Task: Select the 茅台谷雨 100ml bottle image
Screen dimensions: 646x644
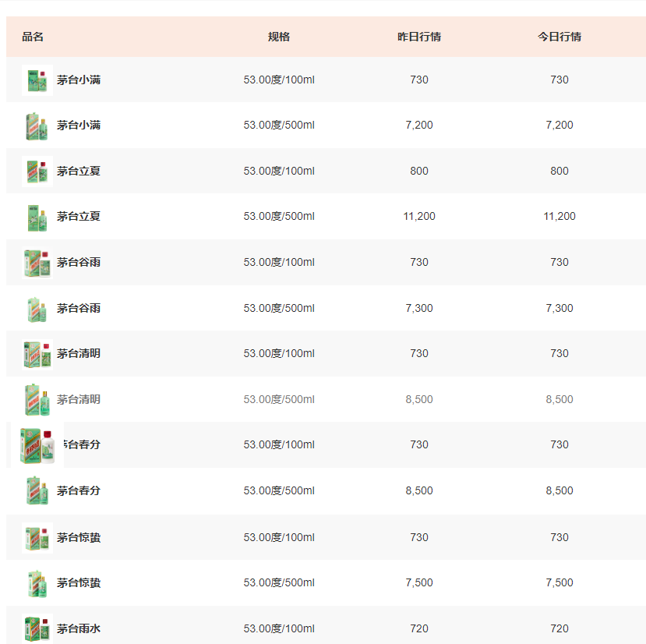Action: pos(37,263)
